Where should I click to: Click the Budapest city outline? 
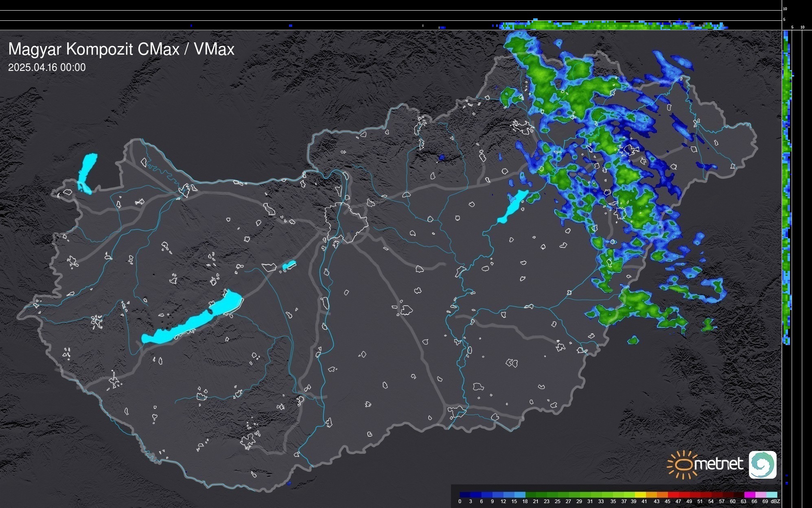pos(346,222)
